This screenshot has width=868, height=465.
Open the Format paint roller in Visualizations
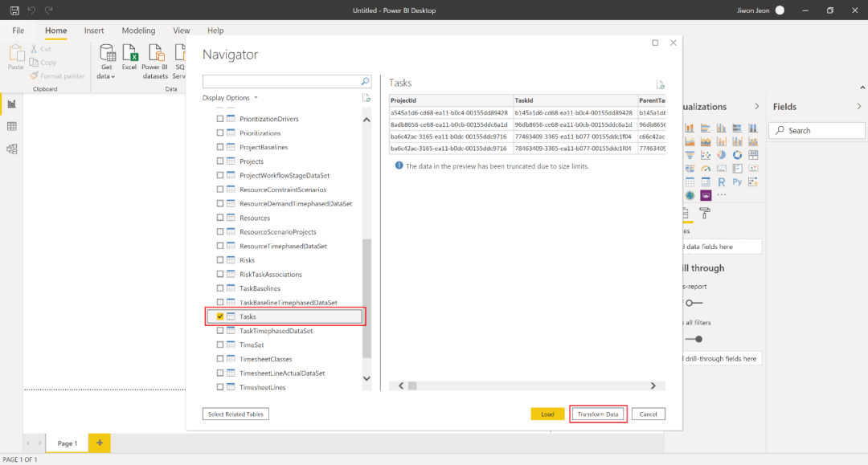click(x=705, y=212)
